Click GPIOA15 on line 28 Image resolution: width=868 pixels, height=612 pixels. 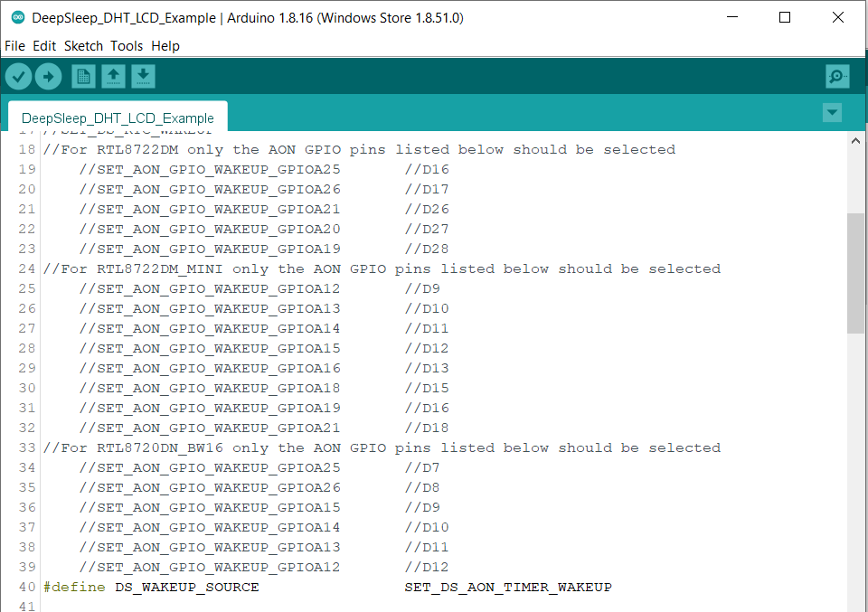pyautogui.click(x=309, y=349)
